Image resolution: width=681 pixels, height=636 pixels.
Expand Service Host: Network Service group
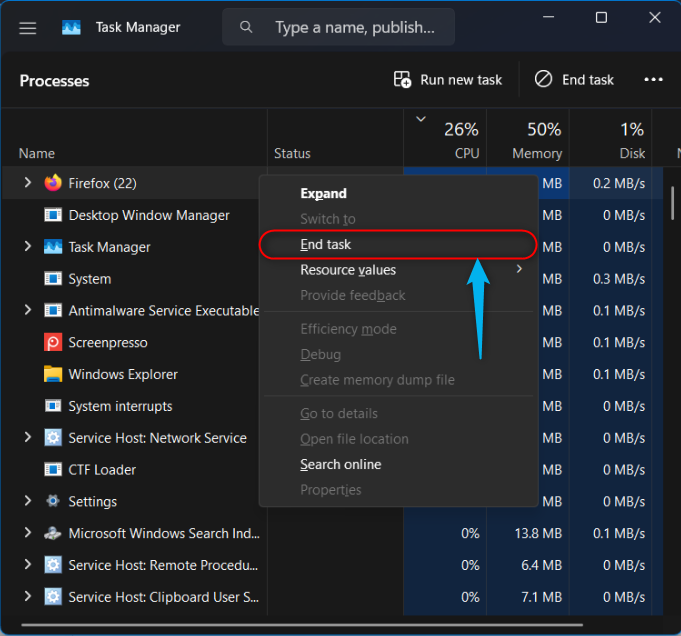27,438
